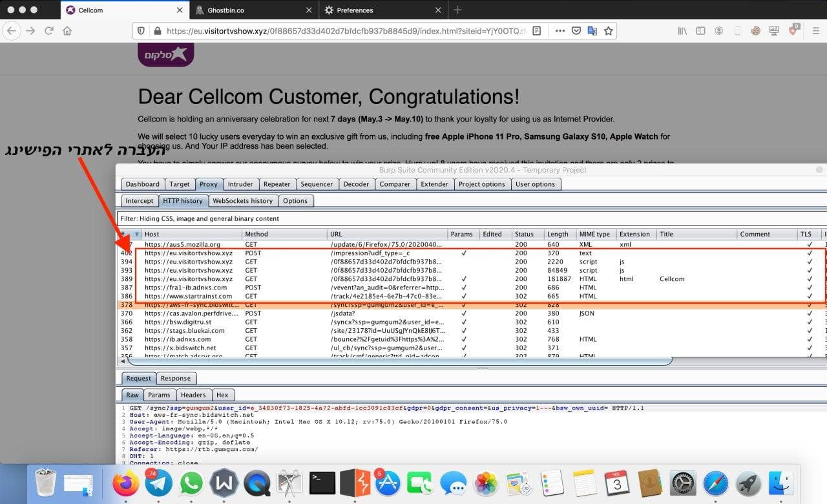Click the HTTP history filter bar
Image resolution: width=827 pixels, height=504 pixels.
pyautogui.click(x=472, y=218)
